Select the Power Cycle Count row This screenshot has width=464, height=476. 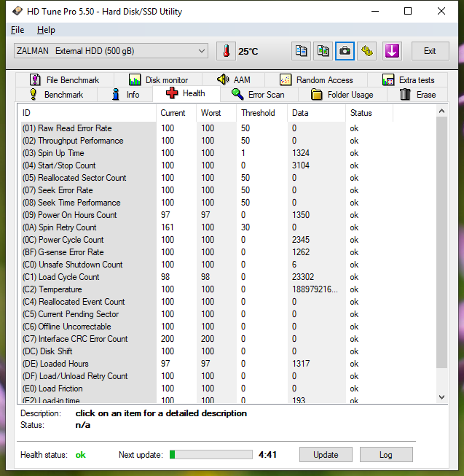[x=206, y=240]
